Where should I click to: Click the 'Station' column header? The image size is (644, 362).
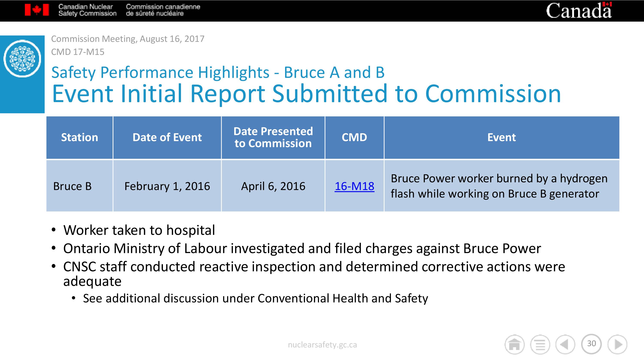point(79,137)
